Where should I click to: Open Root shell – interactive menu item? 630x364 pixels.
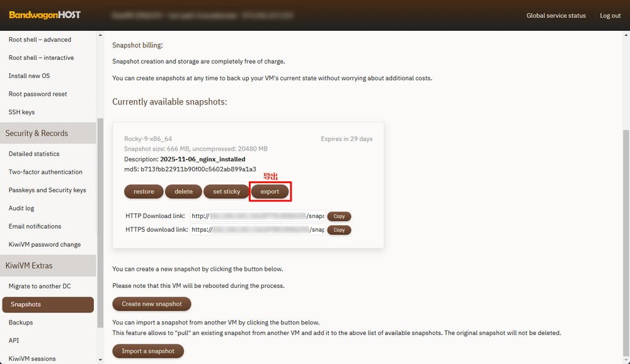41,58
